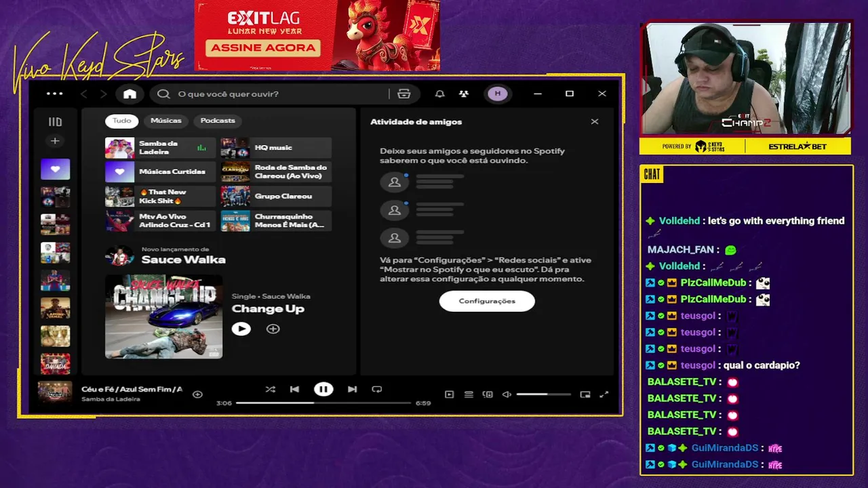Click the bottom GuiMirandaDS chat username

point(725,464)
